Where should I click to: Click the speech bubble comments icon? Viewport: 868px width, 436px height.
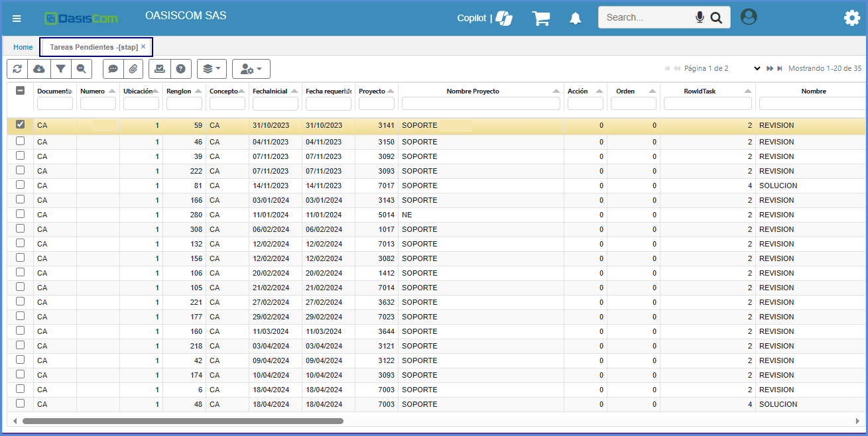113,69
